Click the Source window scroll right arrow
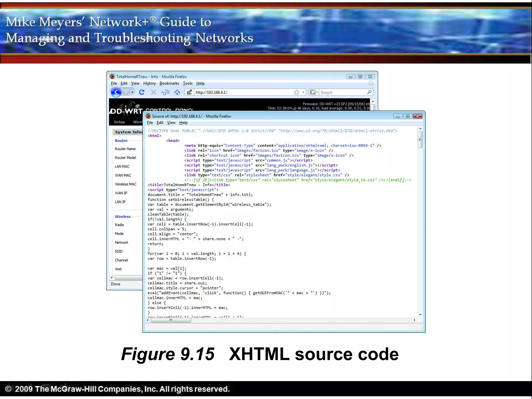 (x=415, y=320)
